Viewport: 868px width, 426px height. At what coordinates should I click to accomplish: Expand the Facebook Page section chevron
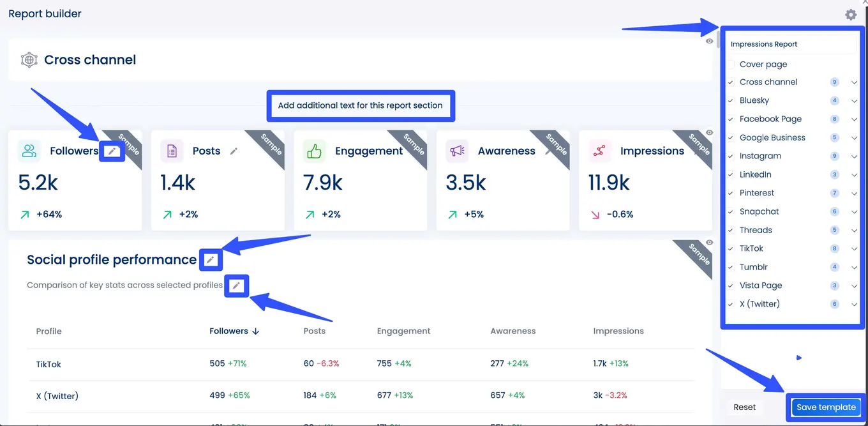[854, 119]
